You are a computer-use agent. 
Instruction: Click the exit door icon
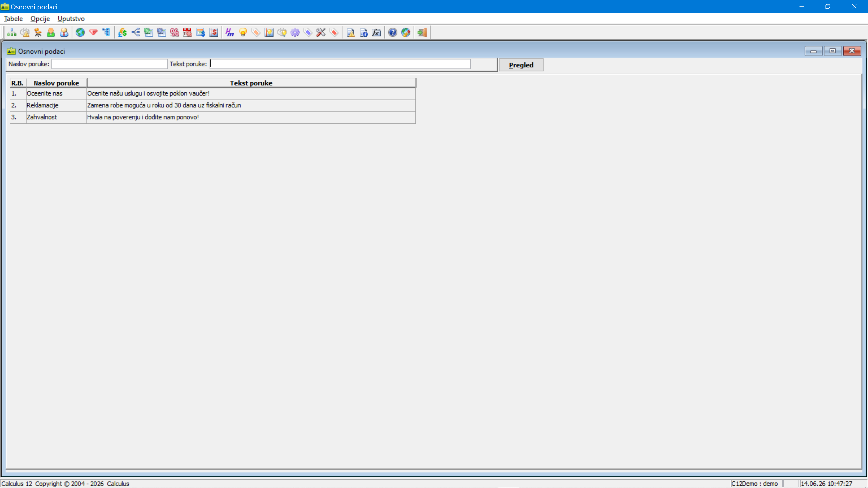coord(422,32)
